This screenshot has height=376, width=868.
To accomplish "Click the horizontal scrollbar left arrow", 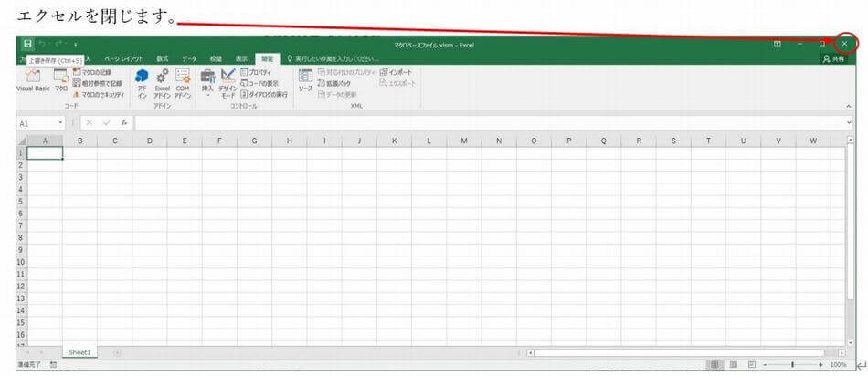I will tap(530, 352).
